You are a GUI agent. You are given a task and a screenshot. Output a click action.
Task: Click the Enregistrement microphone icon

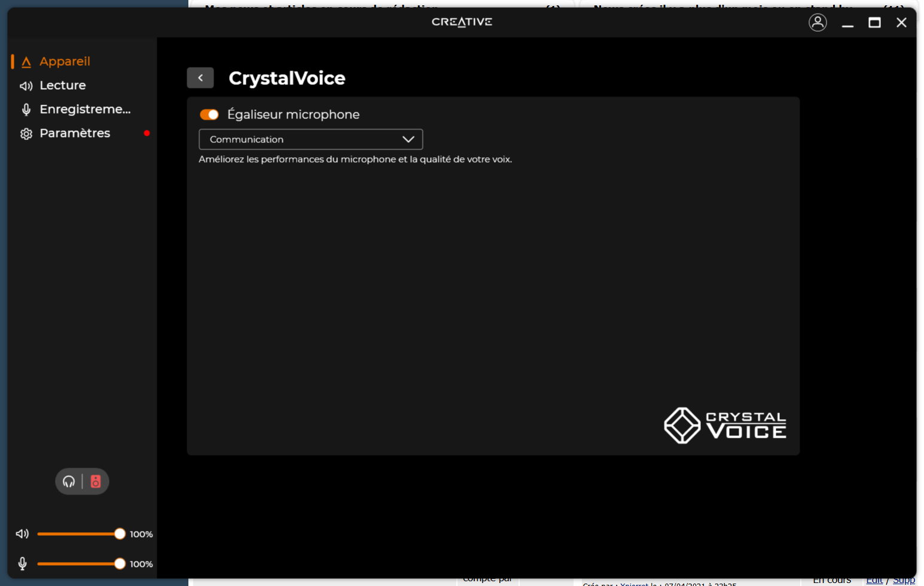coord(26,109)
